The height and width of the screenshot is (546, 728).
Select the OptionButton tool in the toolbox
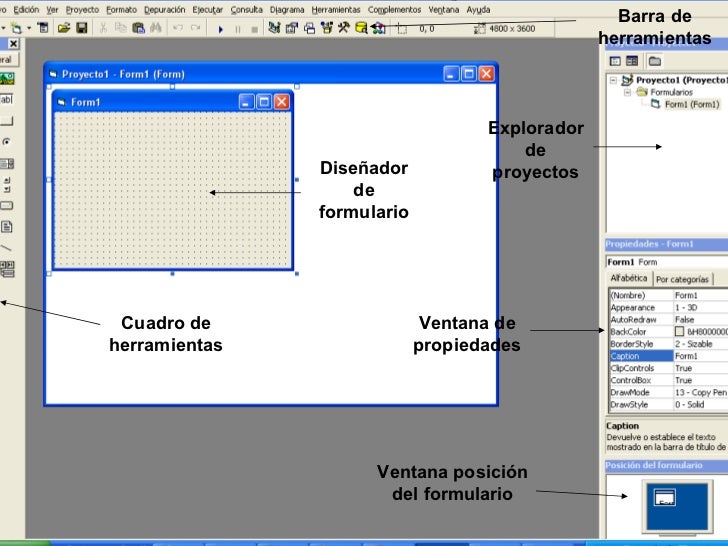pos(6,142)
